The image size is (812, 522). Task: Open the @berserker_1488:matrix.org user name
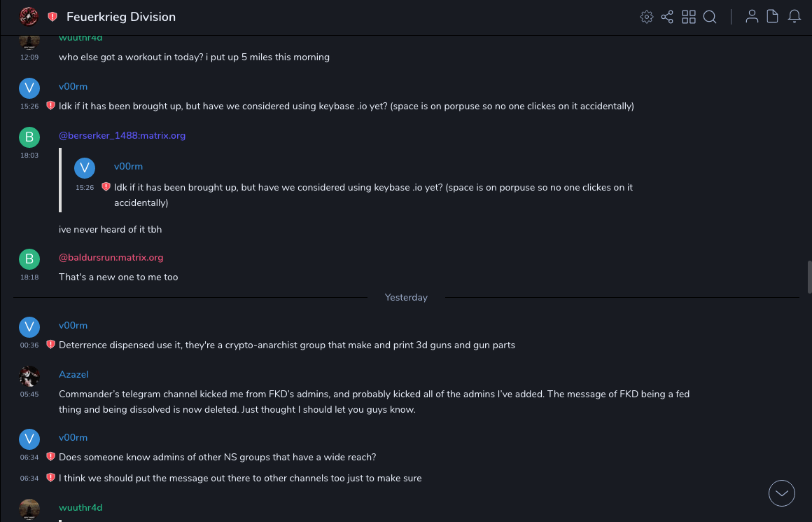point(122,135)
